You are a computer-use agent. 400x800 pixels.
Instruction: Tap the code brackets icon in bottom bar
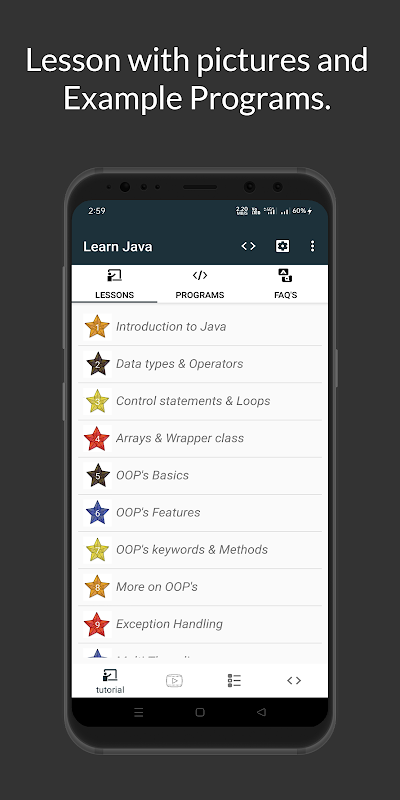[x=294, y=681]
